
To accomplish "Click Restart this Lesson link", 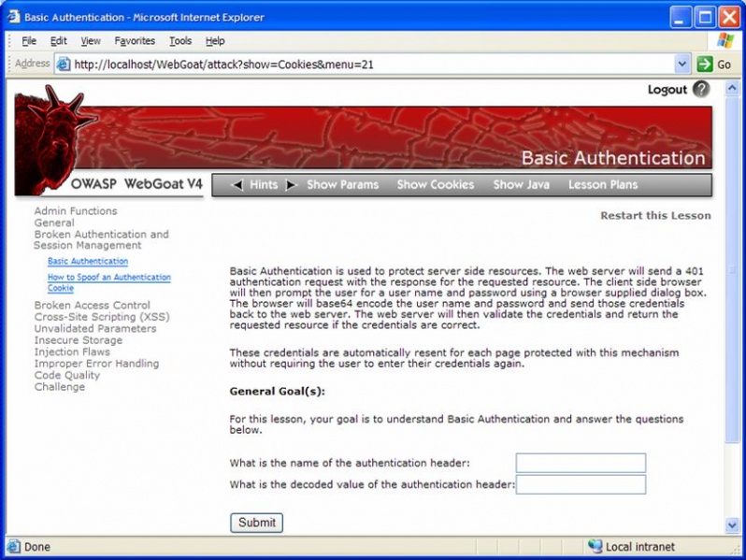I will (655, 216).
